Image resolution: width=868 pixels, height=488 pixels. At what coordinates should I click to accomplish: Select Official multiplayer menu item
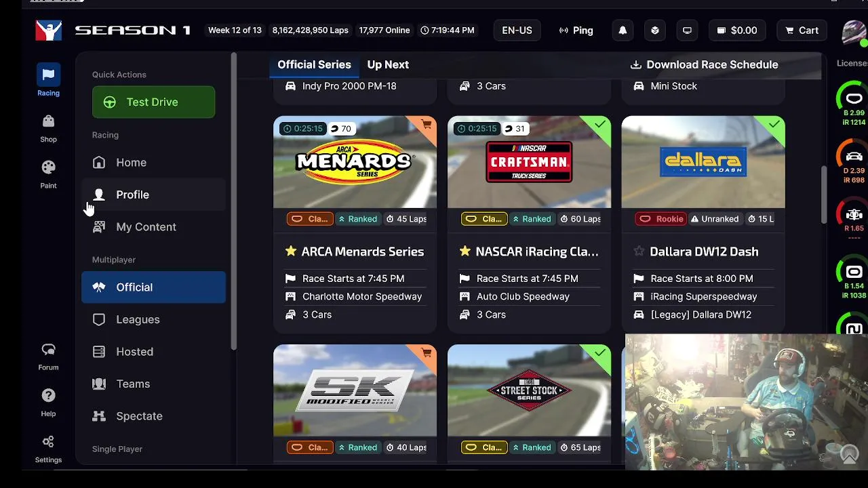(153, 287)
